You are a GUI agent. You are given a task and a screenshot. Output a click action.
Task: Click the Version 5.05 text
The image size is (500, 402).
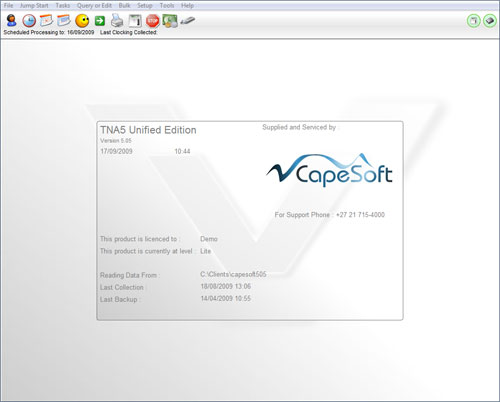click(x=116, y=141)
